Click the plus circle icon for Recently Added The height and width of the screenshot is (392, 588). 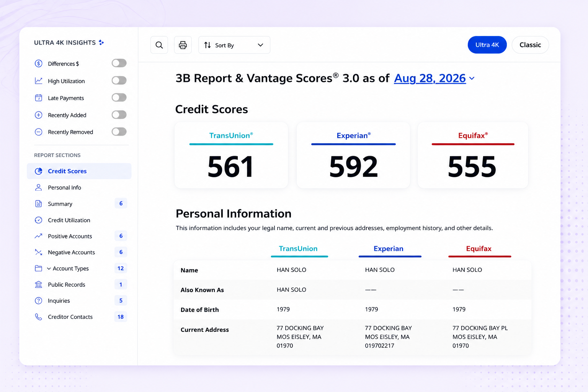click(39, 115)
